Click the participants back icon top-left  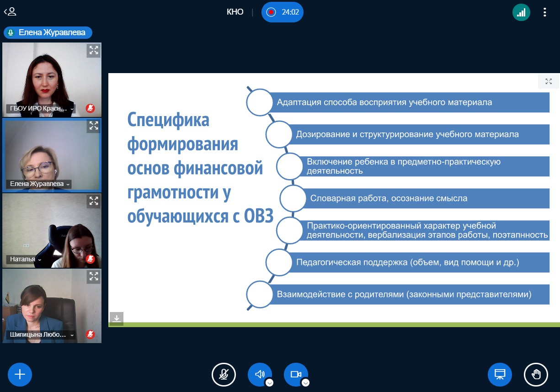click(x=10, y=12)
